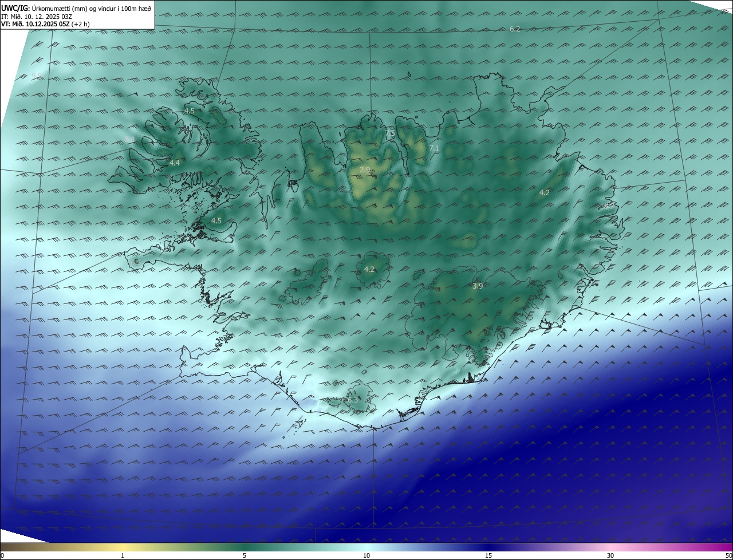
Task: Click the "1" tick label on the color scale
Action: tap(123, 555)
